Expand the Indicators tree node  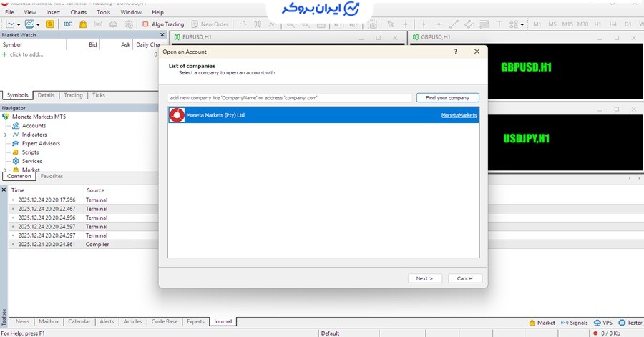tap(6, 135)
